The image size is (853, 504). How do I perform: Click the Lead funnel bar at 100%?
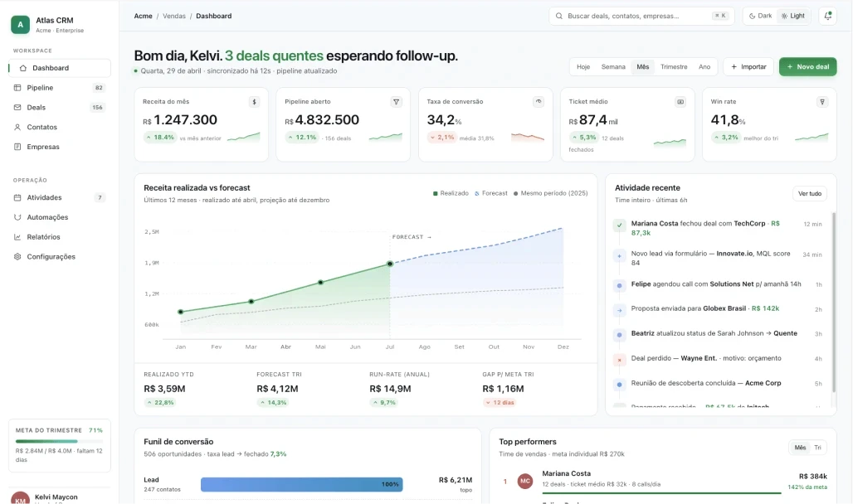301,484
